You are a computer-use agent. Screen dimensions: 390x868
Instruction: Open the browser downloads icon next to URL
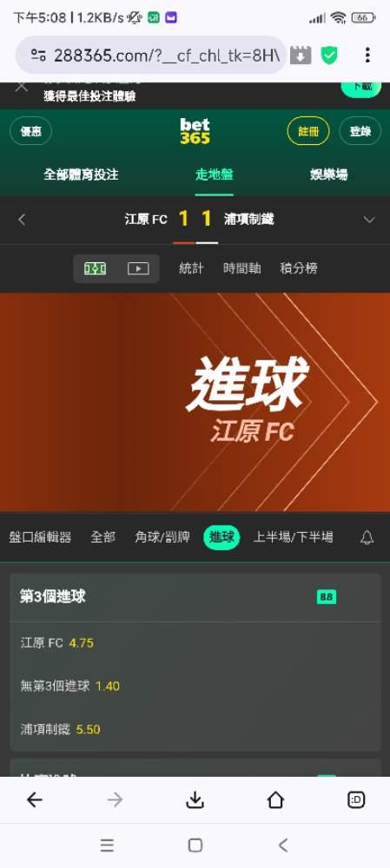[301, 55]
